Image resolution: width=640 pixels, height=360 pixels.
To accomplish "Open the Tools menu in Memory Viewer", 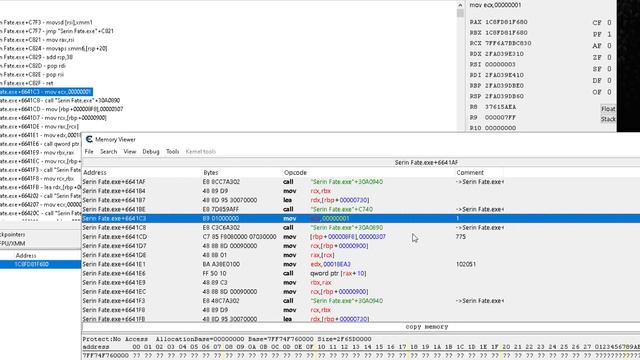I will pos(172,151).
